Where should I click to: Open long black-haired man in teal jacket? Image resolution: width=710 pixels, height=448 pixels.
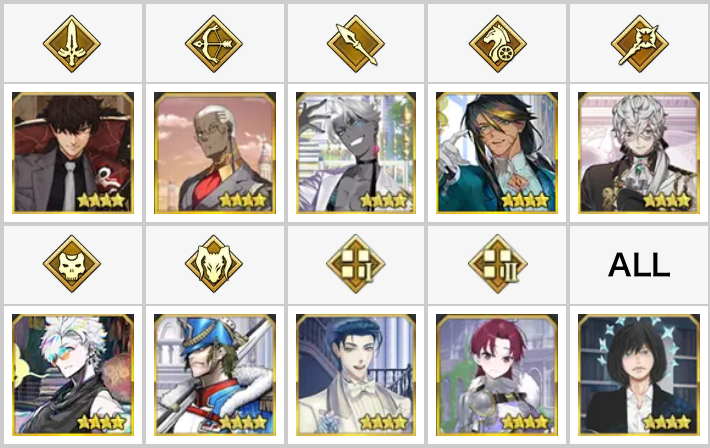[x=497, y=153]
